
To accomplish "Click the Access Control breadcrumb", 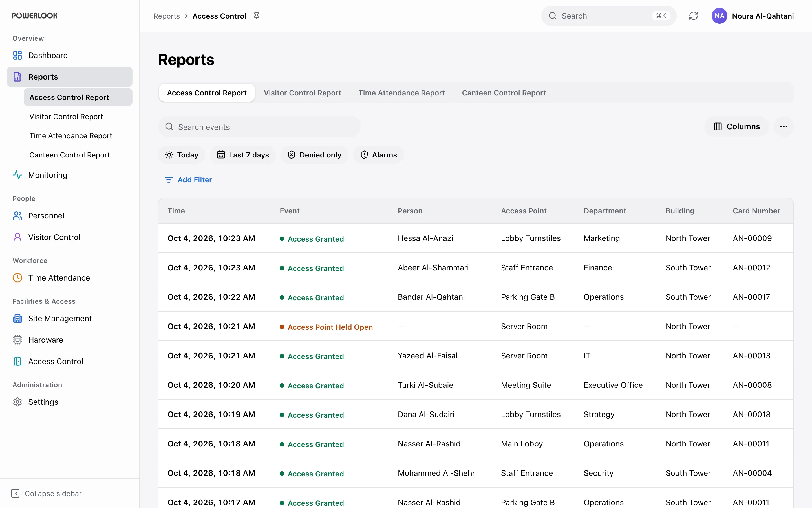I will 219,16.
